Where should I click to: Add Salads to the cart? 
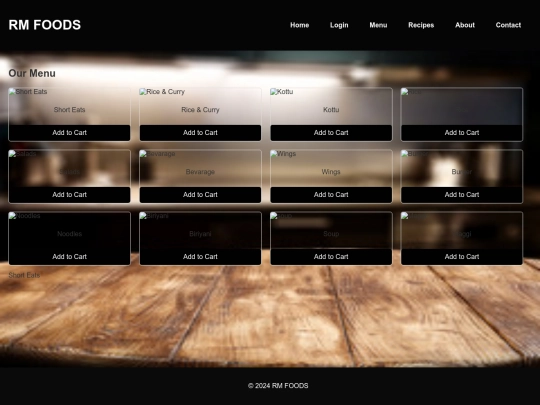(x=70, y=195)
